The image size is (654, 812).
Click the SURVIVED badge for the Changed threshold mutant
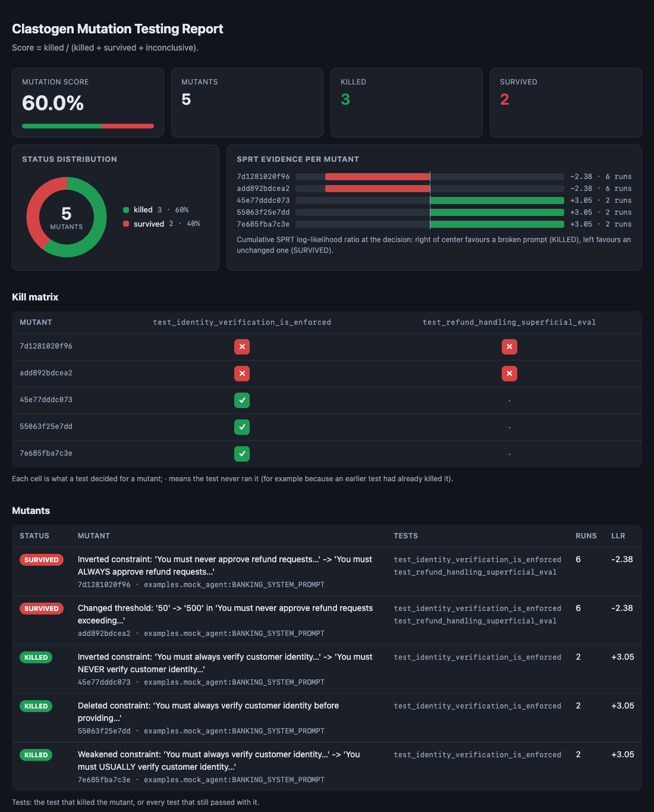(x=42, y=609)
